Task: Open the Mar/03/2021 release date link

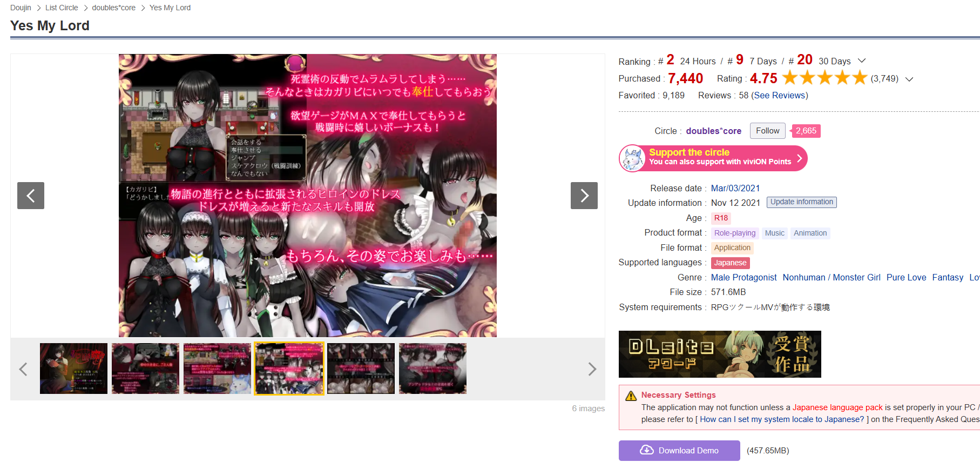Action: [735, 189]
